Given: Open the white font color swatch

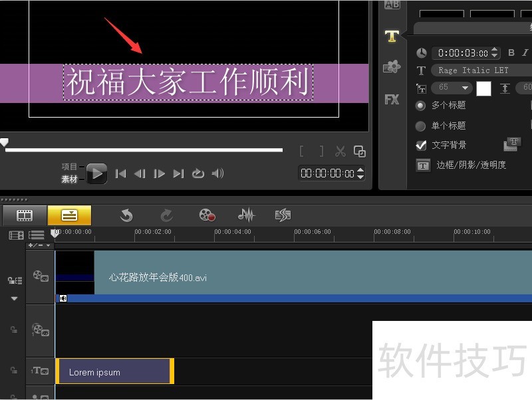Looking at the screenshot, I should click(x=483, y=88).
